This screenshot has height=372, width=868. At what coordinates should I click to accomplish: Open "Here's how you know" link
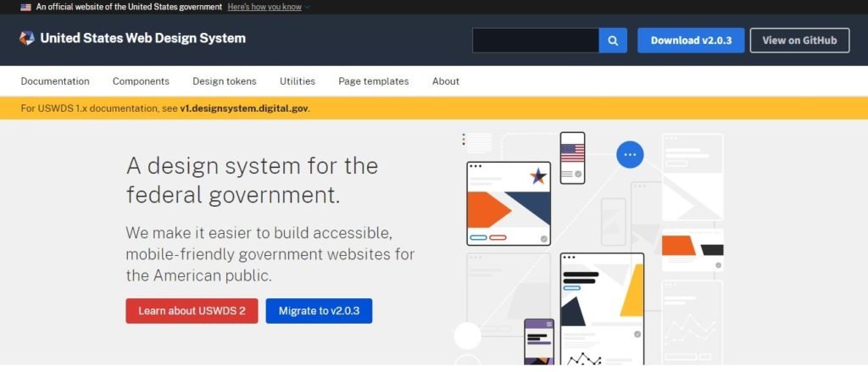click(x=264, y=7)
